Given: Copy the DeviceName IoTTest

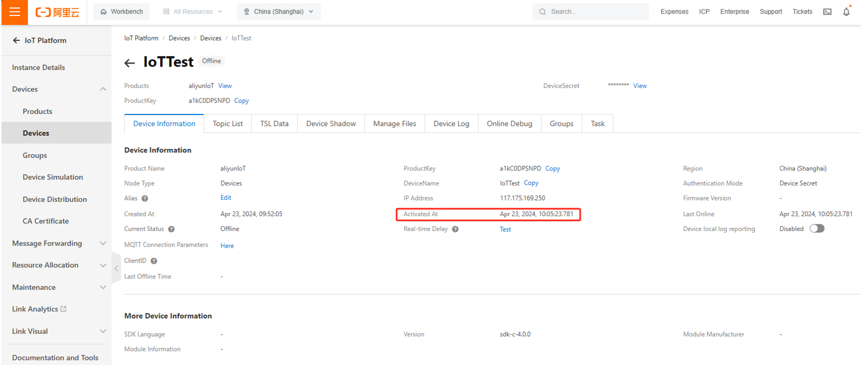Looking at the screenshot, I should tap(531, 183).
